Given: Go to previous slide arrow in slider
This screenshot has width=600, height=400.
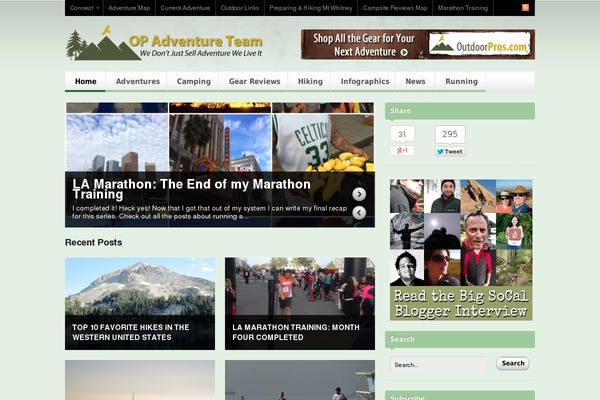Looking at the screenshot, I should (359, 212).
